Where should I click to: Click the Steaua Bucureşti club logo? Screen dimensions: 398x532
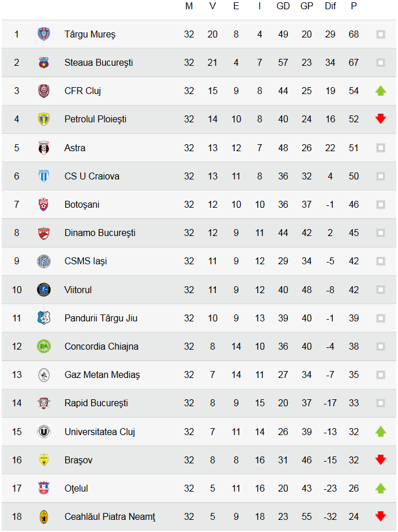point(44,62)
